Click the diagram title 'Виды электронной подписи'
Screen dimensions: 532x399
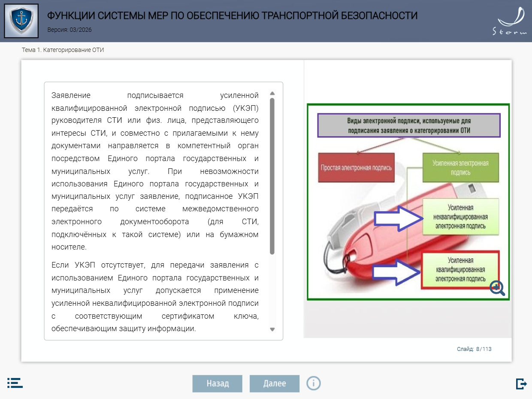point(409,125)
